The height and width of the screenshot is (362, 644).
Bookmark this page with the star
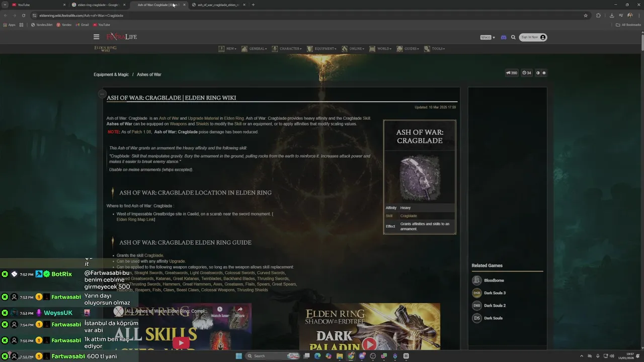(586, 16)
